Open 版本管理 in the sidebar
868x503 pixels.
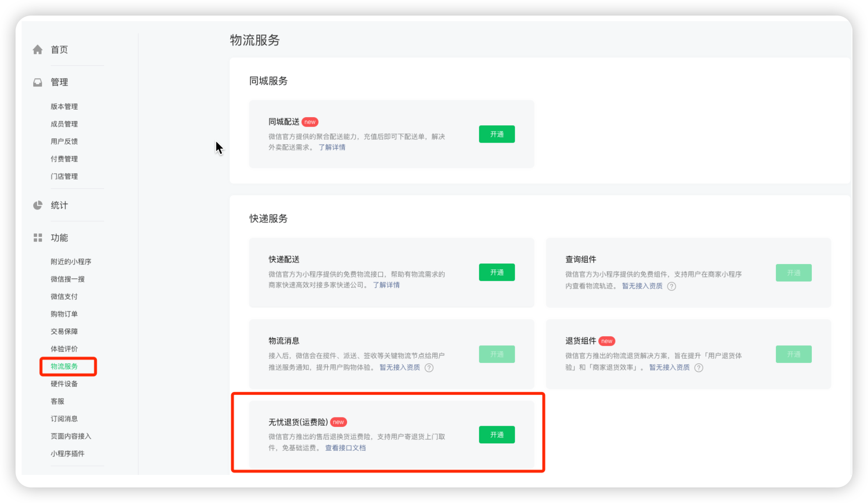pos(64,106)
